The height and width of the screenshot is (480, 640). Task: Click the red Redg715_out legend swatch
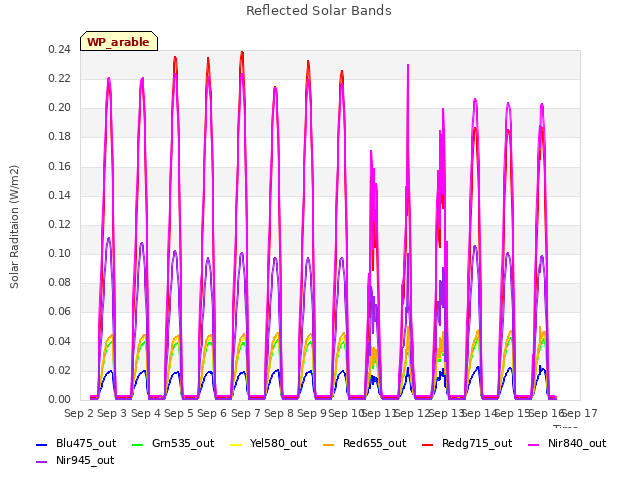[428, 444]
